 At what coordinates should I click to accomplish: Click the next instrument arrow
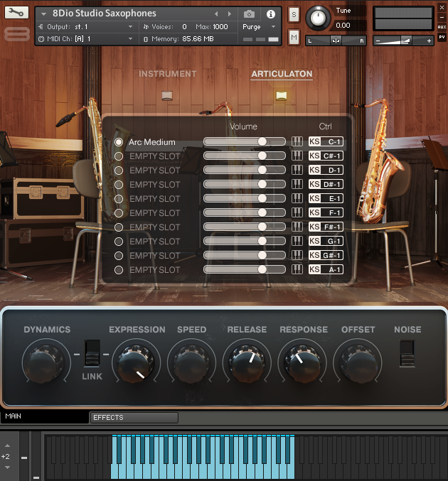point(230,13)
